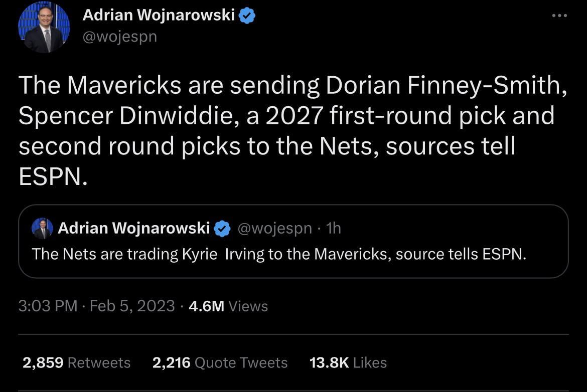This screenshot has height=392, width=587.
Task: Click the 1h timestamp of the quoted tweet
Action: tap(333, 229)
